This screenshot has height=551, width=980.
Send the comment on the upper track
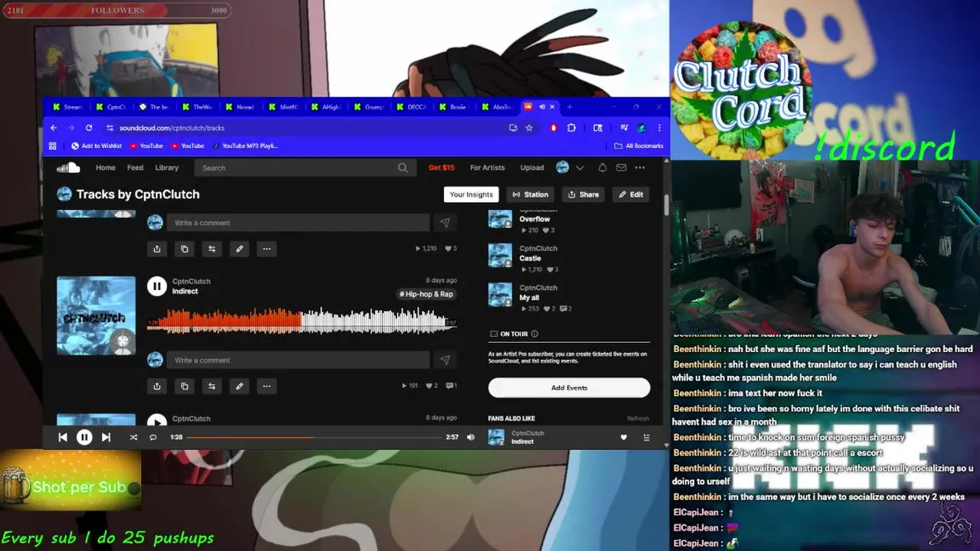[x=444, y=223]
